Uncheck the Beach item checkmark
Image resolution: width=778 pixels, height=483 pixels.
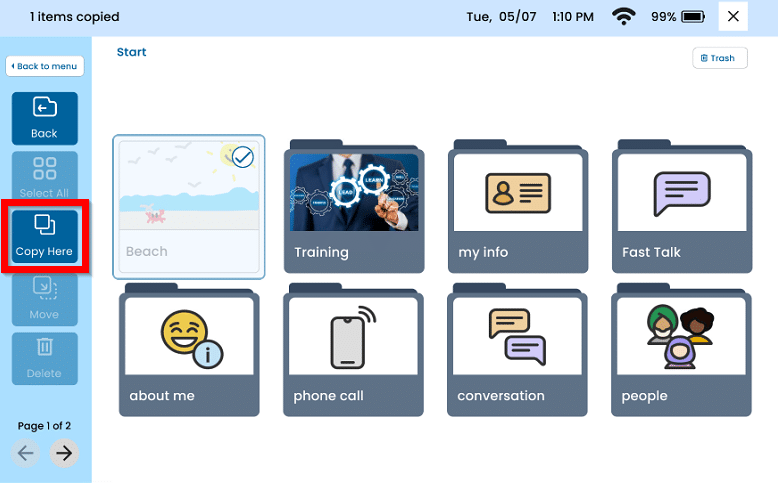242,157
